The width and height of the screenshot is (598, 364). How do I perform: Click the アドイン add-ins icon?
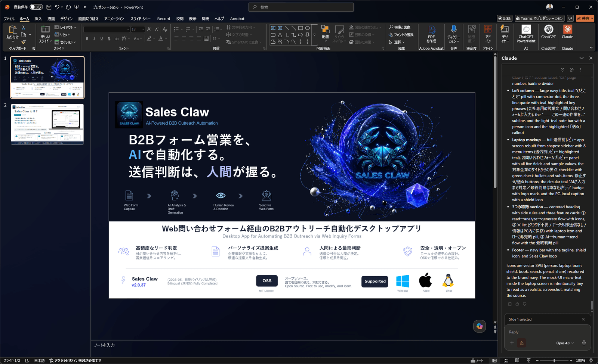pos(488,29)
